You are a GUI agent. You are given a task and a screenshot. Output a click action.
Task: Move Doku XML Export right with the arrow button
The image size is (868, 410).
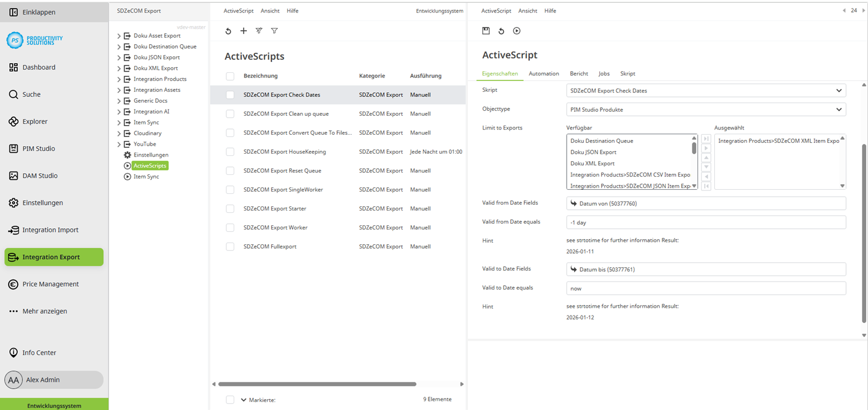click(706, 148)
